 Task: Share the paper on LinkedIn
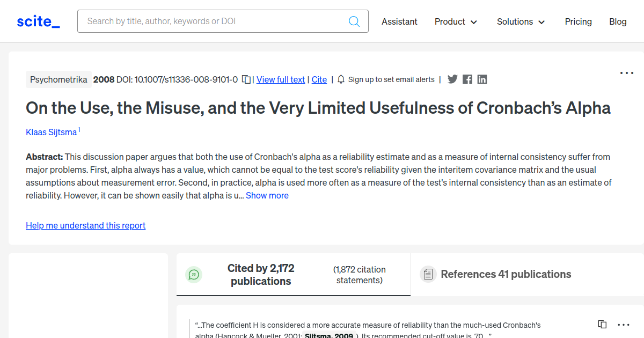click(482, 79)
